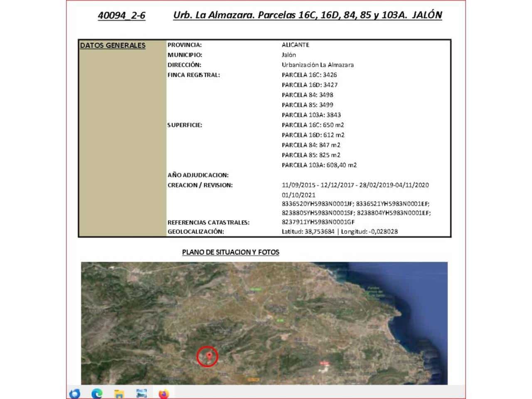Image resolution: width=532 pixels, height=399 pixels.
Task: Launch Microsoft Edge from the taskbar
Action: 97,392
